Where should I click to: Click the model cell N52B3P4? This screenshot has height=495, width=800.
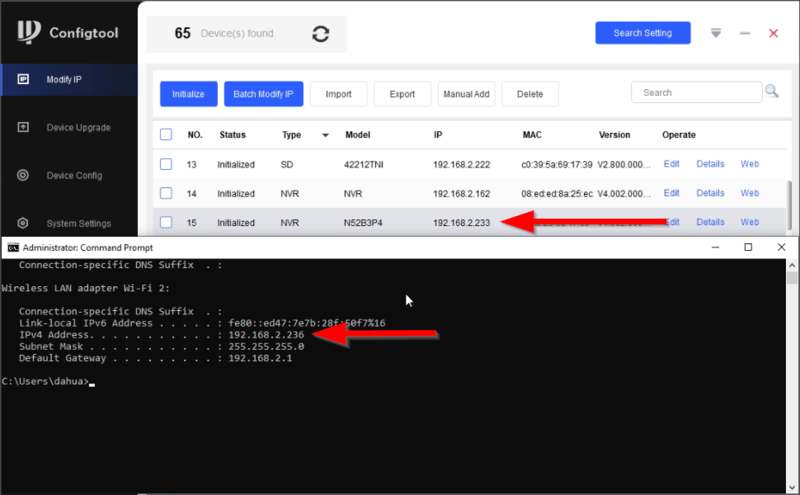point(363,222)
